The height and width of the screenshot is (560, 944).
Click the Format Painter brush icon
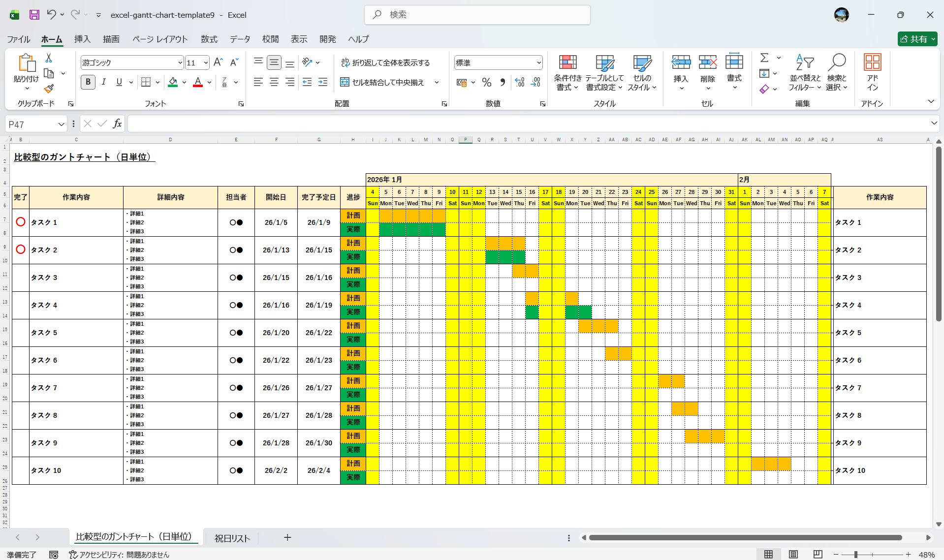click(49, 89)
